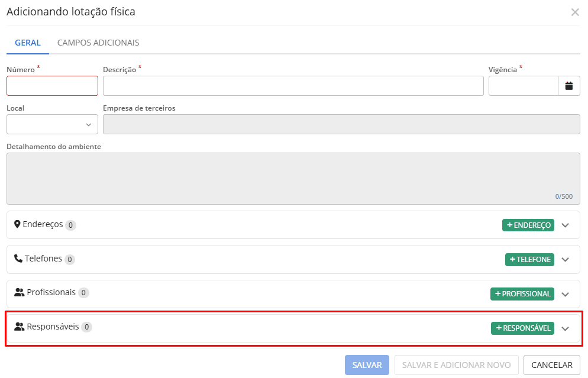The height and width of the screenshot is (378, 588).
Task: Focus the Número input field
Action: point(52,86)
